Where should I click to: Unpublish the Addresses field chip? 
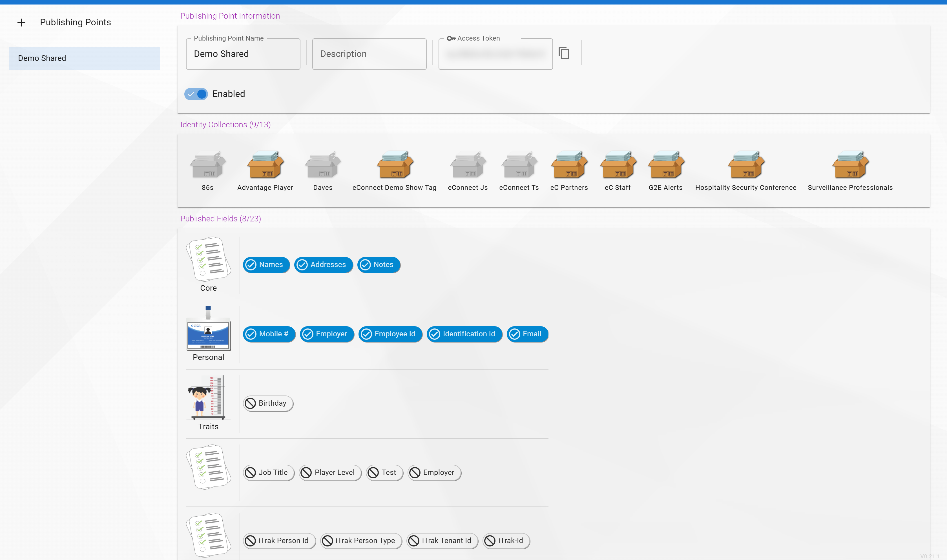tap(324, 265)
